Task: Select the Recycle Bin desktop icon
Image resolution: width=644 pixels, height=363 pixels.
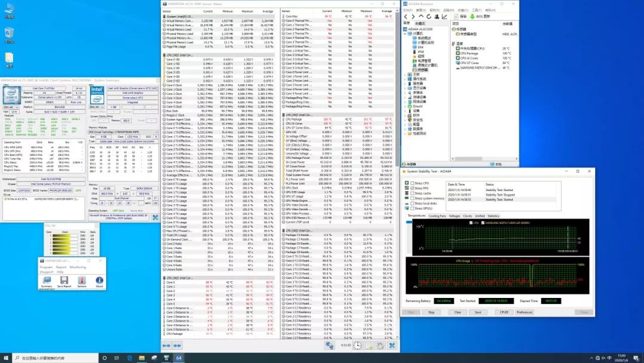Action: coord(9,35)
